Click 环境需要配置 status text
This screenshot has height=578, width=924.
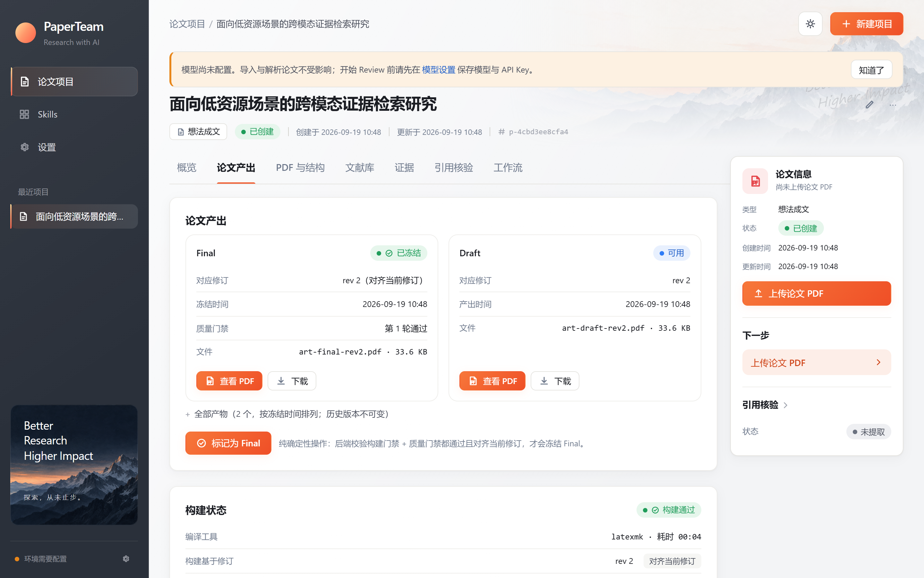pyautogui.click(x=46, y=559)
